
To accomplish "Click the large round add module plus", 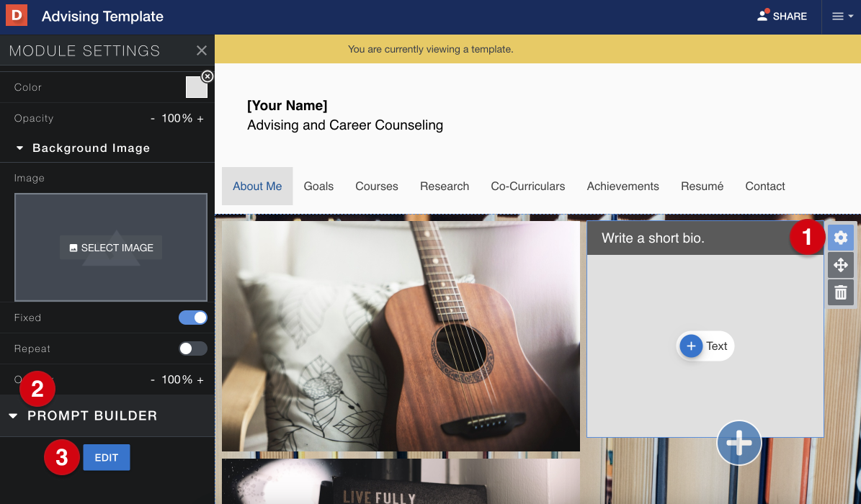I will pyautogui.click(x=739, y=443).
